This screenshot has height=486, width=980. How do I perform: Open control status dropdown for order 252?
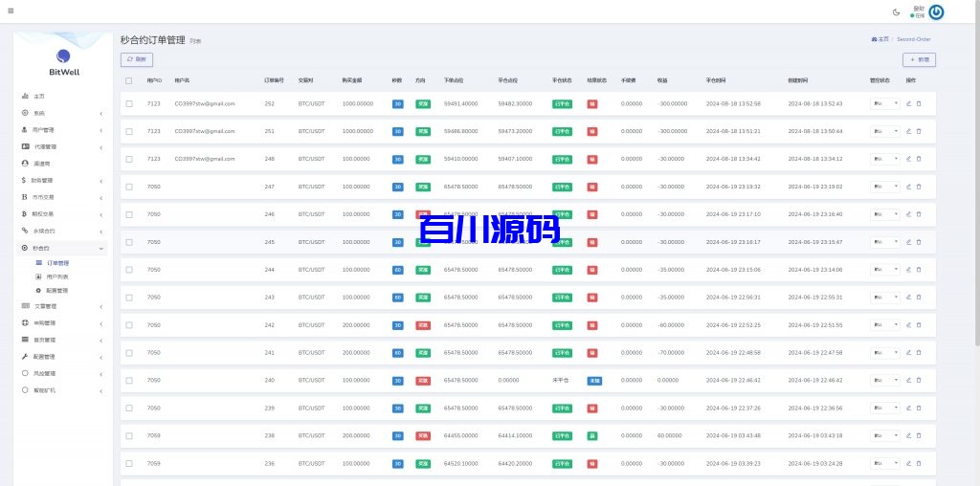point(885,103)
